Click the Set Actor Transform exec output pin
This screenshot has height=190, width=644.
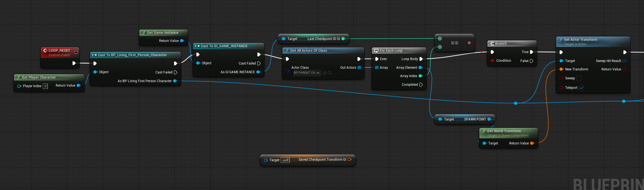625,52
